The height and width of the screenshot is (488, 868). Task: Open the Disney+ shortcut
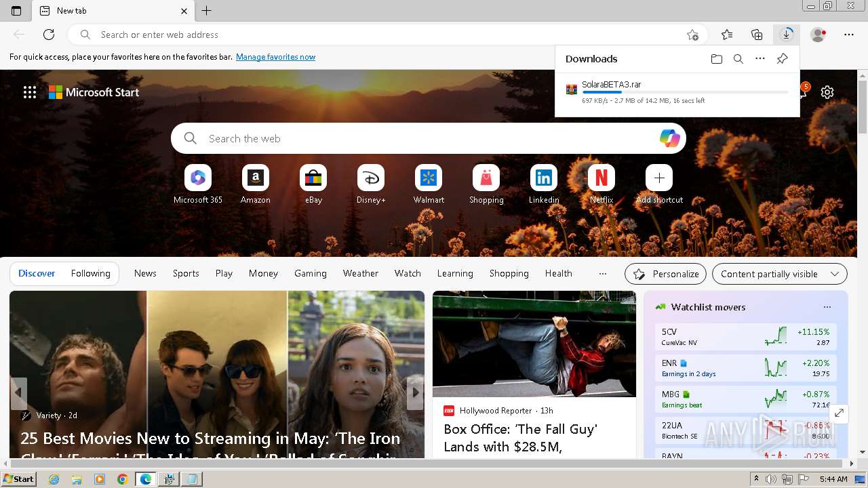pos(371,184)
